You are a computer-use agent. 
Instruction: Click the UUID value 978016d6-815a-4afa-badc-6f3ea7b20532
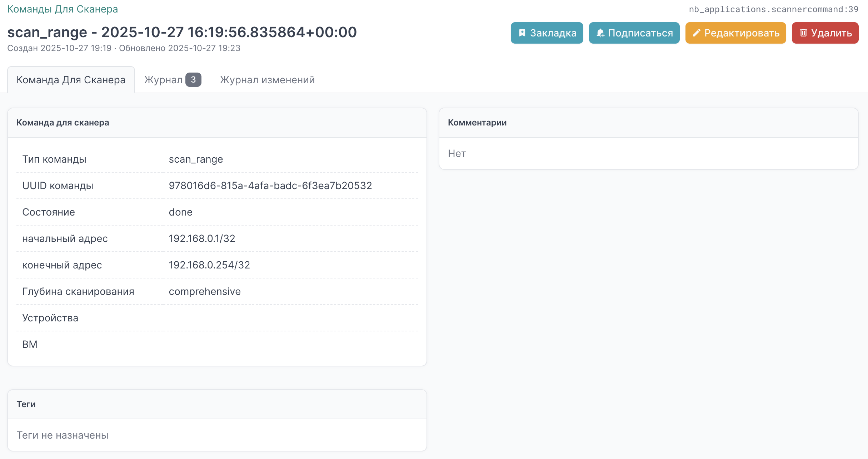point(270,186)
